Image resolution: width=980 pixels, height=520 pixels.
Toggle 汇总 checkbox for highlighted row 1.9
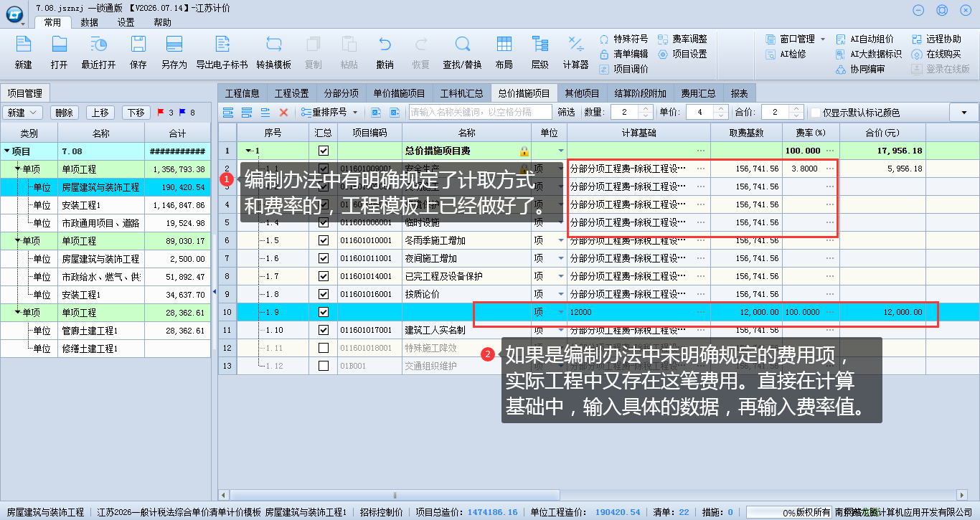[324, 312]
